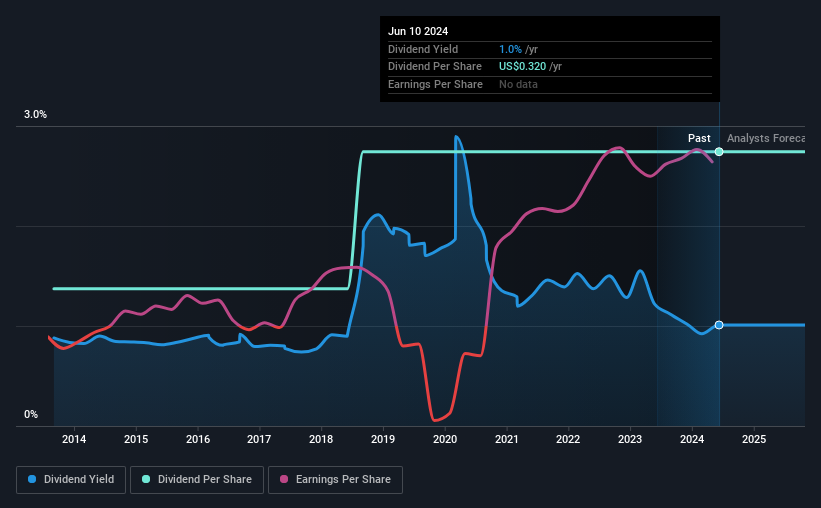Screen dimensions: 821x508
Task: Click the 3.0% y-axis label
Action: [x=35, y=114]
